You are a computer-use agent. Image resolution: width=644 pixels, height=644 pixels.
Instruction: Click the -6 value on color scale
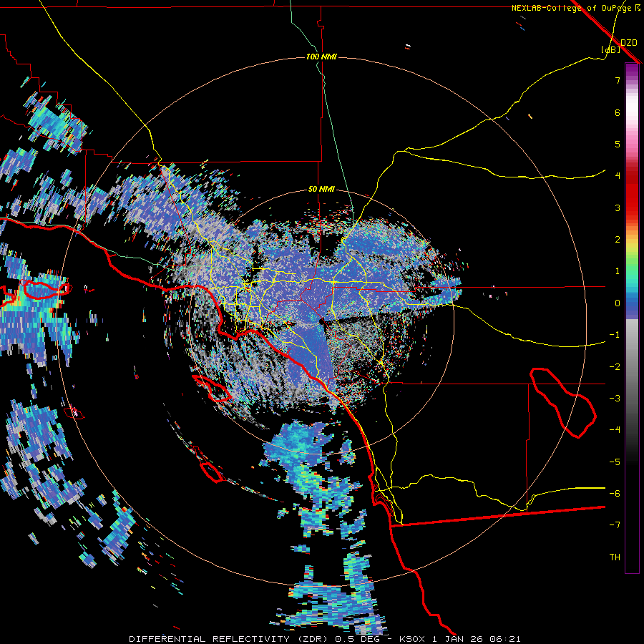[615, 494]
